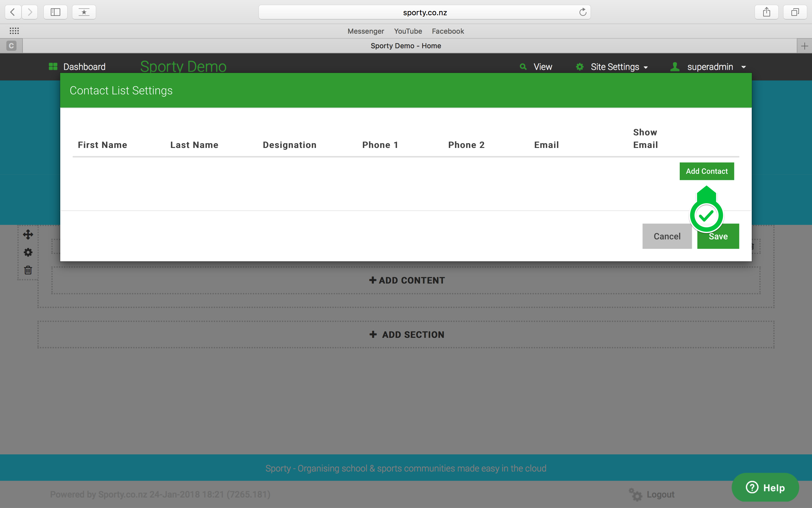812x508 pixels.
Task: Open the Top Sites star button
Action: (x=84, y=12)
